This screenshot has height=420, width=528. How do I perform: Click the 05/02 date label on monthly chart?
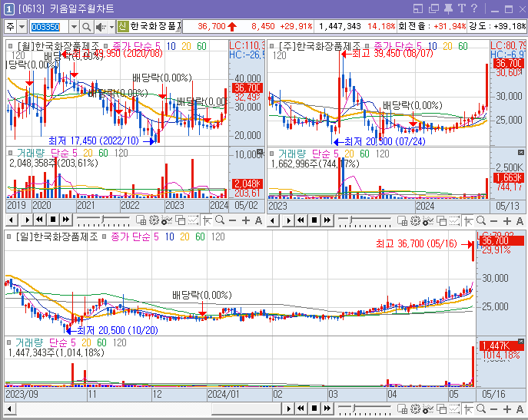tap(246, 205)
